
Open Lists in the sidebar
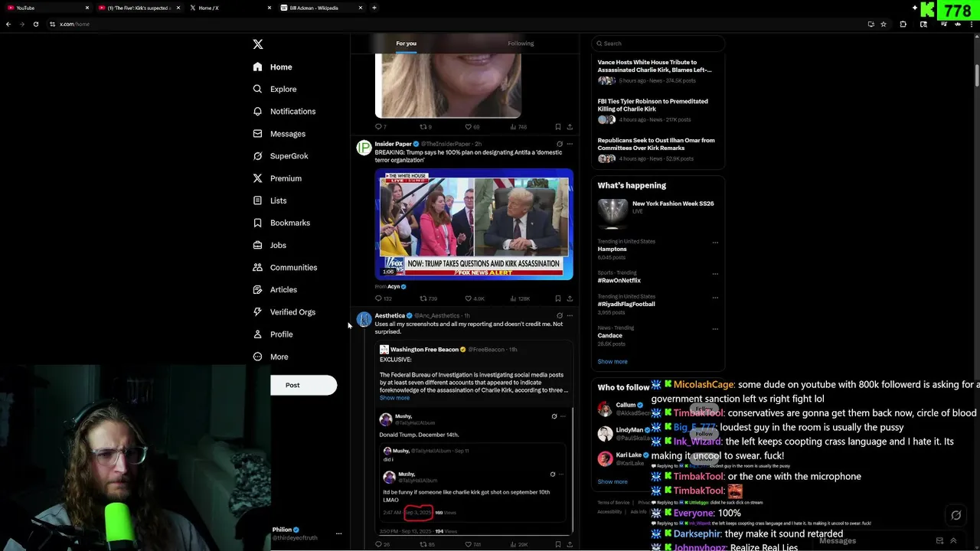click(269, 201)
